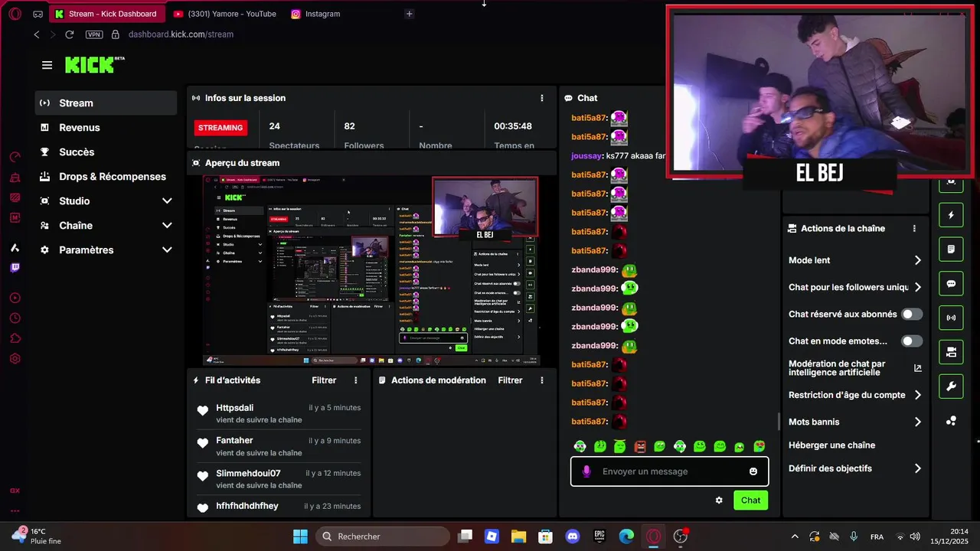
Task: Open the Fil d'activités options menu
Action: [355, 380]
